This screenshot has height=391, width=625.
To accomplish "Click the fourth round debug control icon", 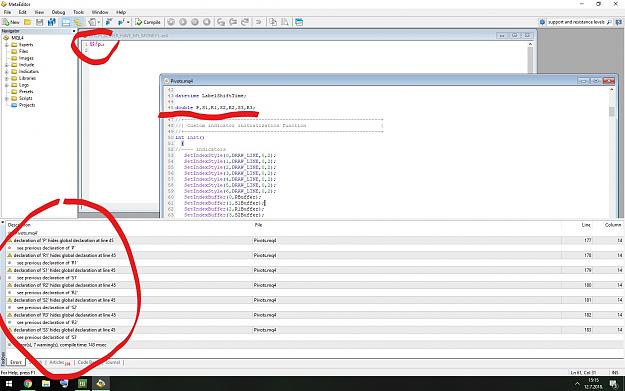I will [207, 22].
